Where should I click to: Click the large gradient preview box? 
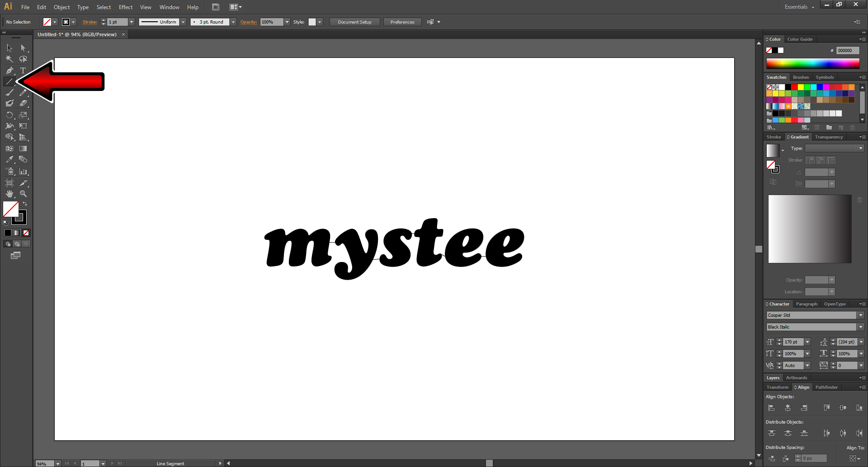point(810,229)
